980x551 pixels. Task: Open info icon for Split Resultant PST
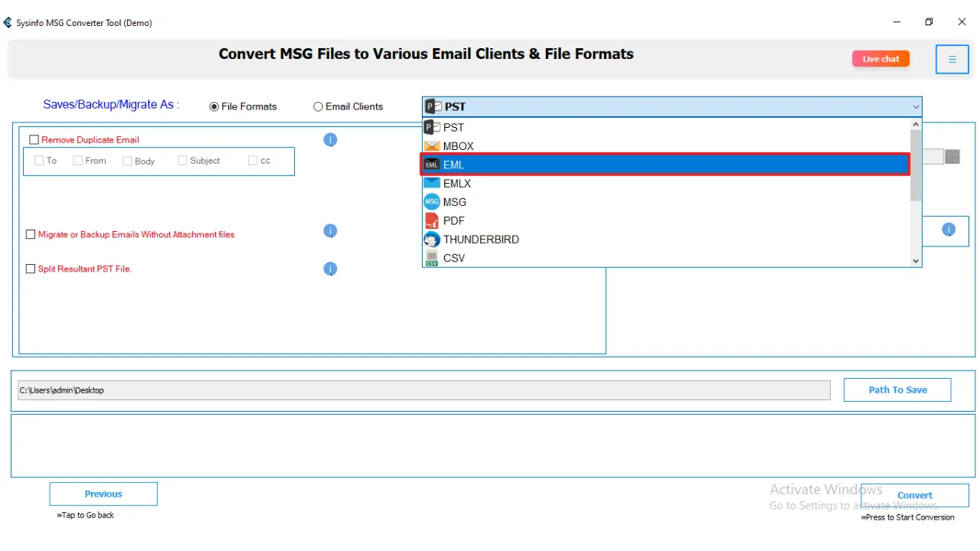[330, 269]
